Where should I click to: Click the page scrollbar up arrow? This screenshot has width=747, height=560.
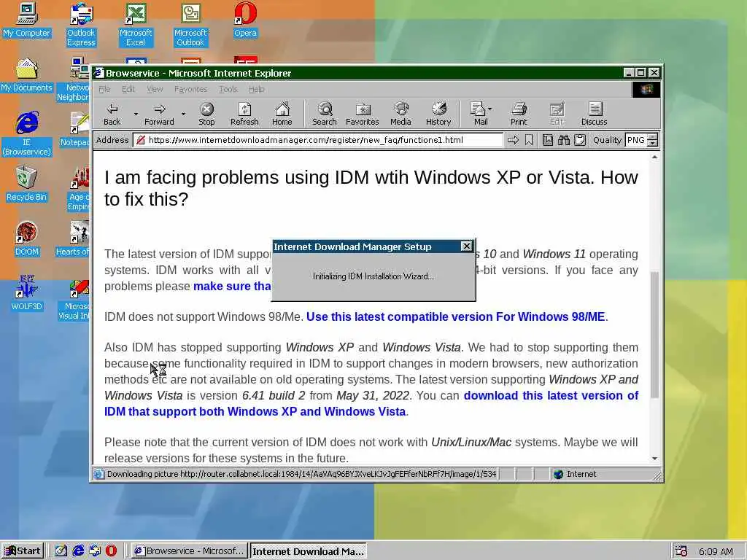pos(654,157)
